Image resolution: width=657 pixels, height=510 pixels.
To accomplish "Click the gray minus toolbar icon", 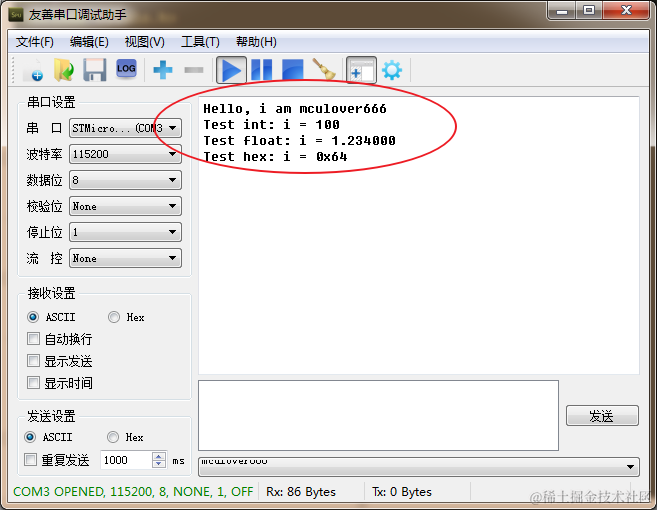I will click(x=194, y=70).
